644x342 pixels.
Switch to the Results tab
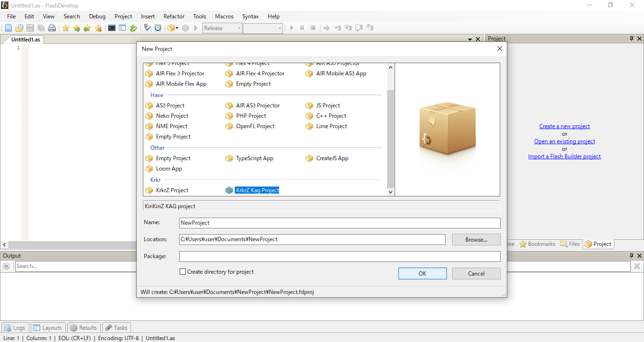click(83, 328)
